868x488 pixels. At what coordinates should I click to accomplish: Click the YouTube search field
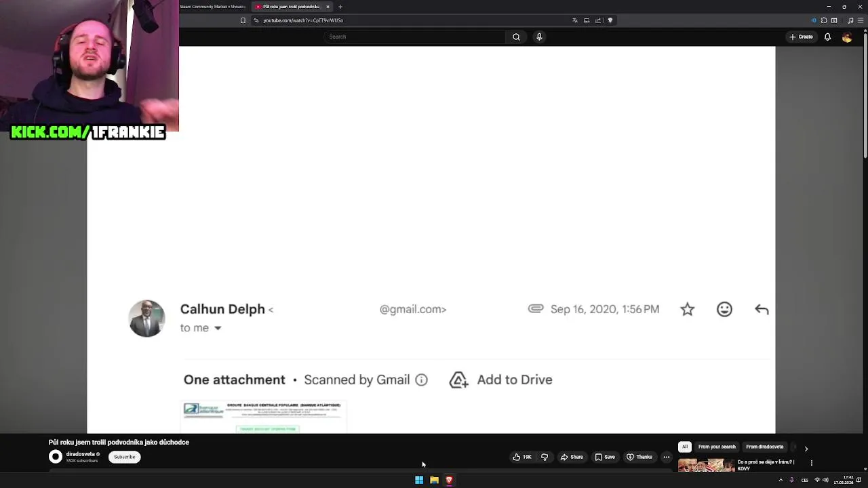click(414, 37)
